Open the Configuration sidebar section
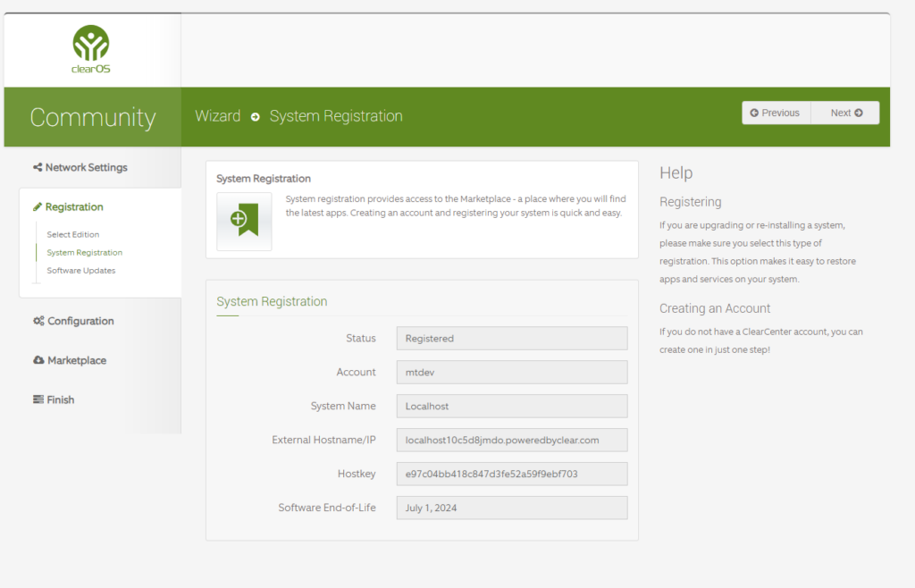This screenshot has height=588, width=915. point(73,321)
